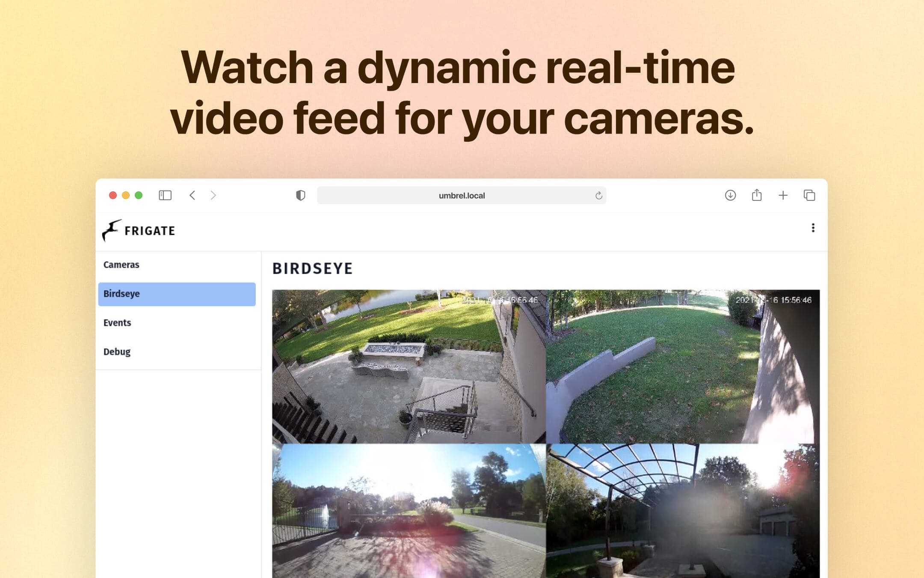Viewport: 924px width, 578px height.
Task: Select the Debug sidebar item
Action: (x=116, y=352)
